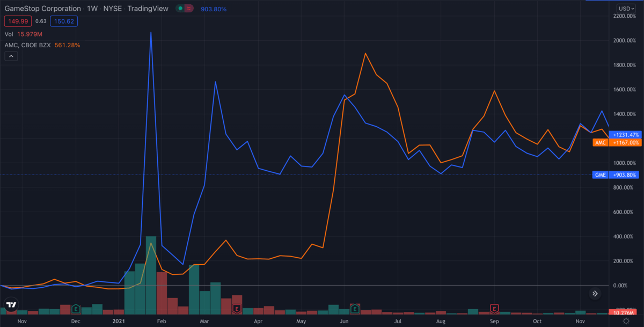Click the 1400.00% price axis label
Image resolution: width=644 pixels, height=327 pixels.
point(625,114)
